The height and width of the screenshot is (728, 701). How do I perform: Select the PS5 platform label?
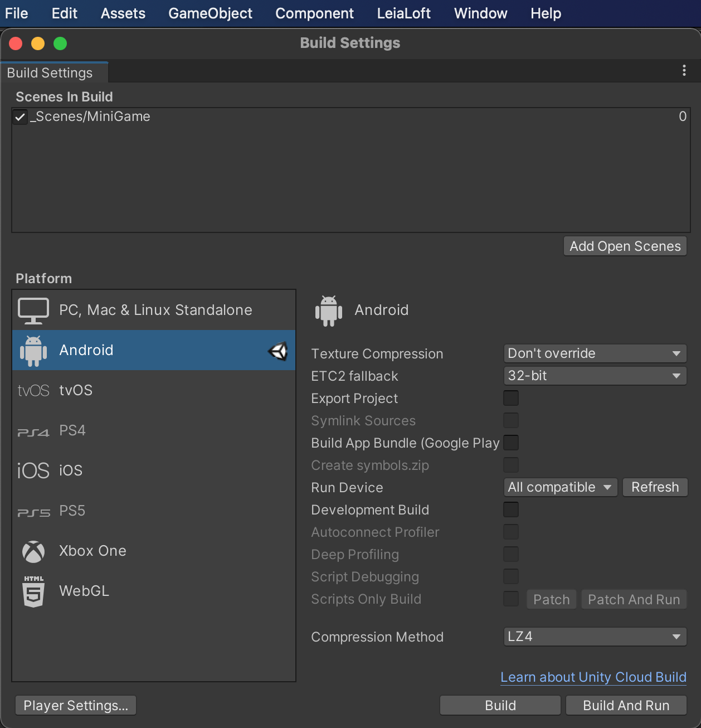point(72,511)
